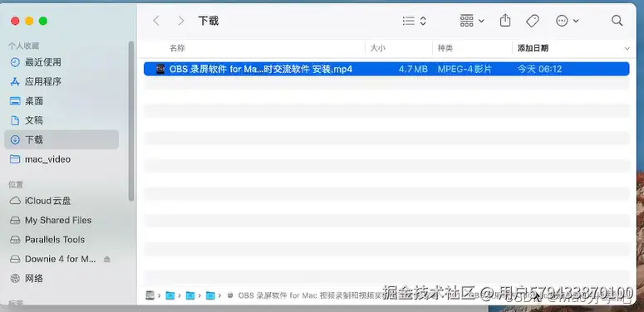Open 应用程序 in the sidebar
This screenshot has height=312, width=644.
coord(61,81)
